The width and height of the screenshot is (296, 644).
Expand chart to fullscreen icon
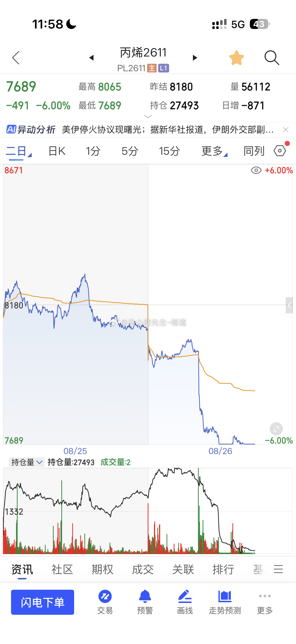coord(276,429)
